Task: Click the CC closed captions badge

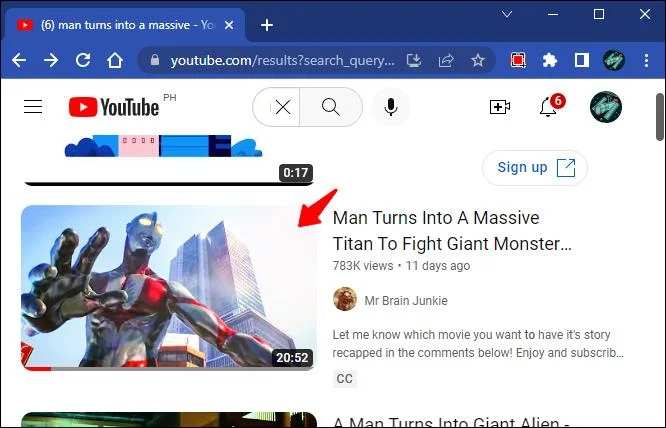Action: [x=344, y=378]
